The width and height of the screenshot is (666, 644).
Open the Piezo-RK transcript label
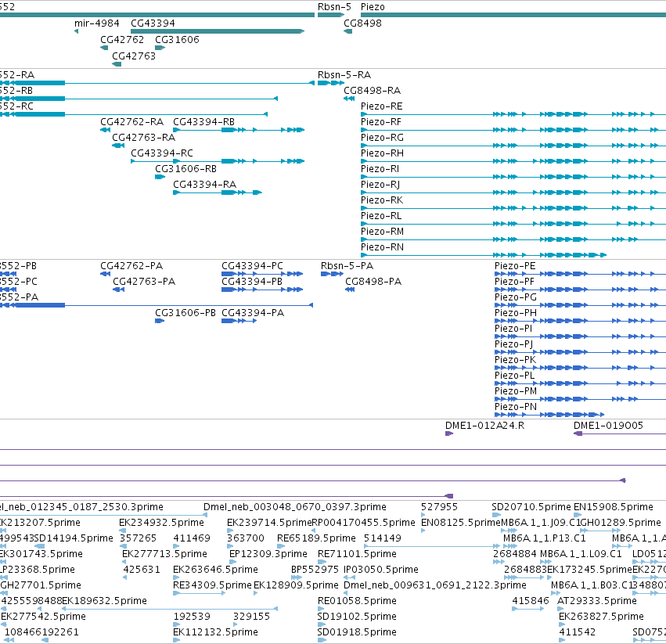point(381,200)
